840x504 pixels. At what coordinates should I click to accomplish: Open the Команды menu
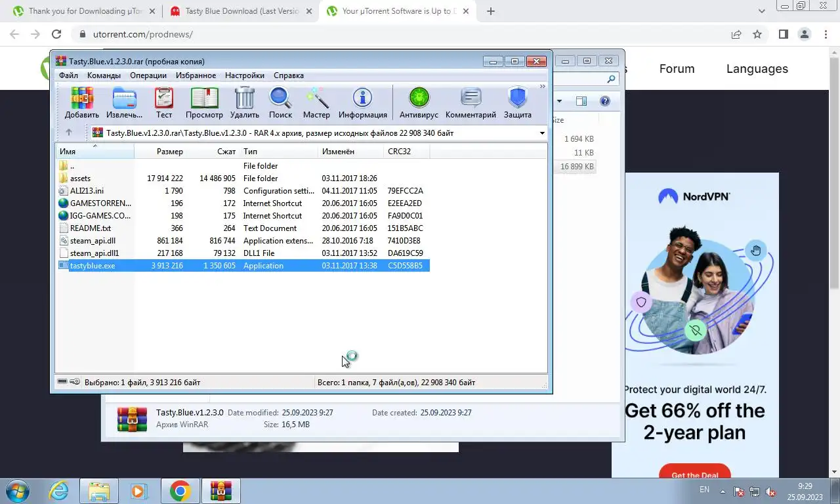(104, 75)
